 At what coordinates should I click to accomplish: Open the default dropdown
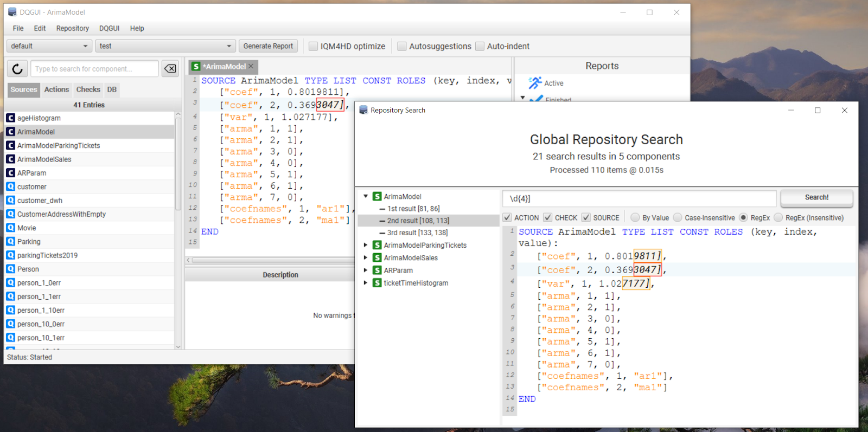click(49, 46)
